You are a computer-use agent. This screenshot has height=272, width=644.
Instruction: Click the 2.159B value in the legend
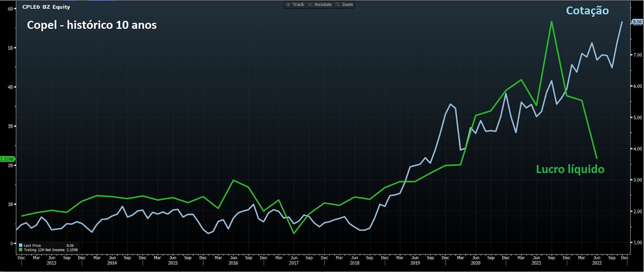click(72, 249)
